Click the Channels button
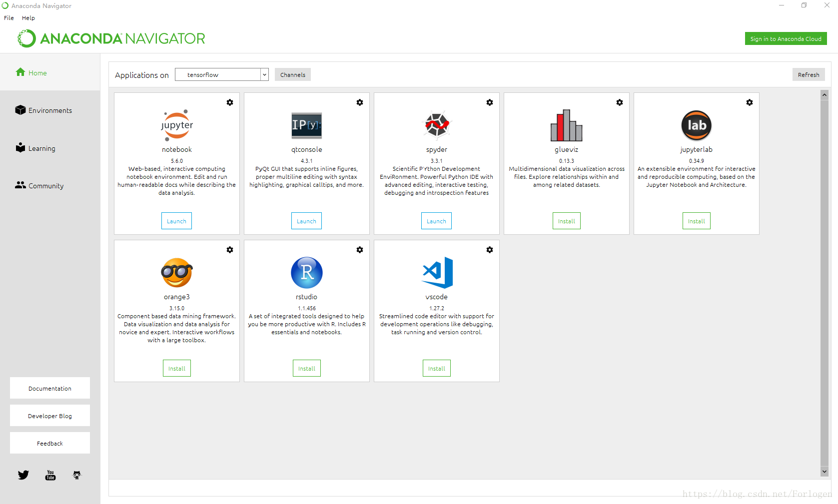This screenshot has width=838, height=504. click(x=293, y=74)
